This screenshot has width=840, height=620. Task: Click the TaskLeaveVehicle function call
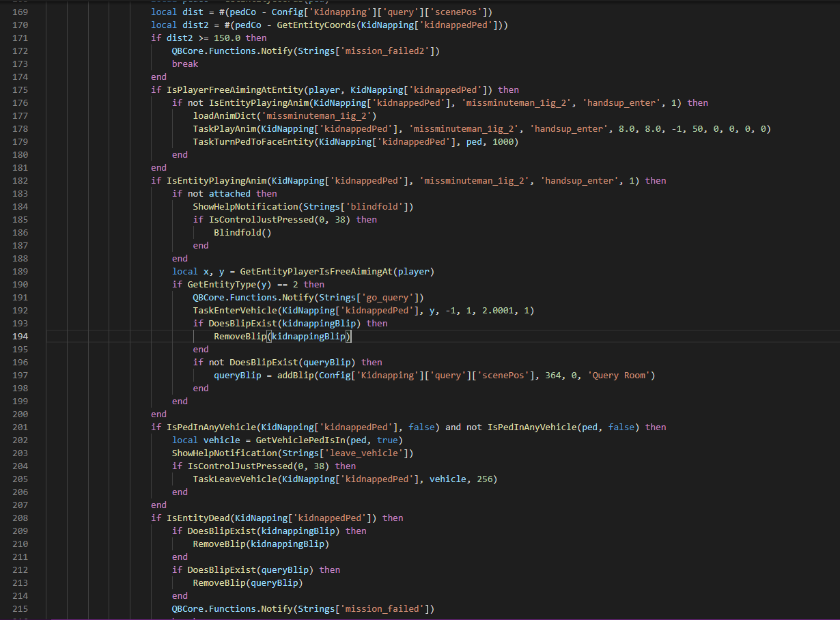(x=234, y=479)
